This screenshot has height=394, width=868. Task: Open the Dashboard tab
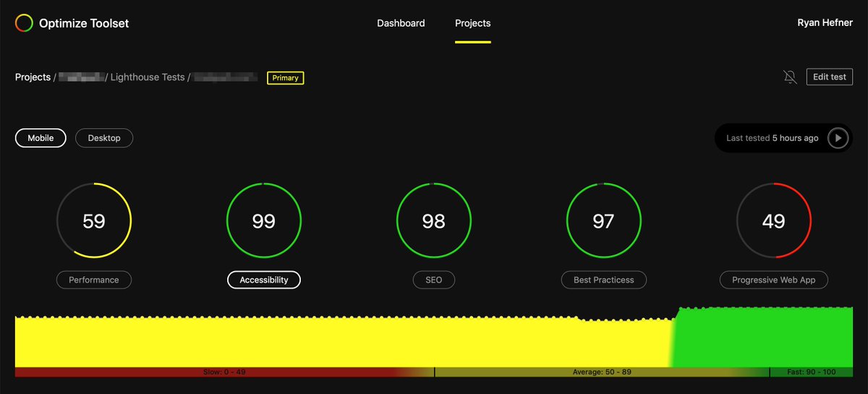click(x=401, y=23)
